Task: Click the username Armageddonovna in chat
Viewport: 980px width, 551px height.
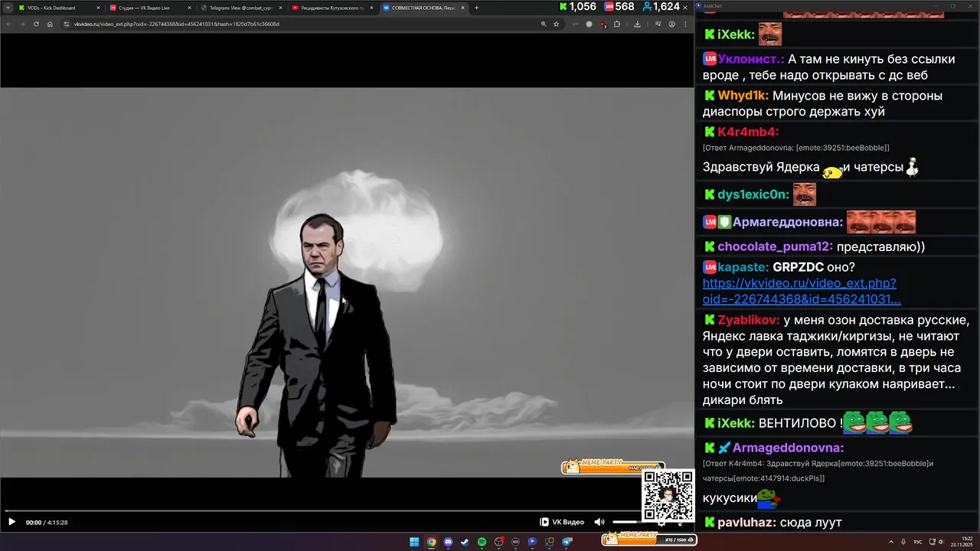Action: click(788, 448)
